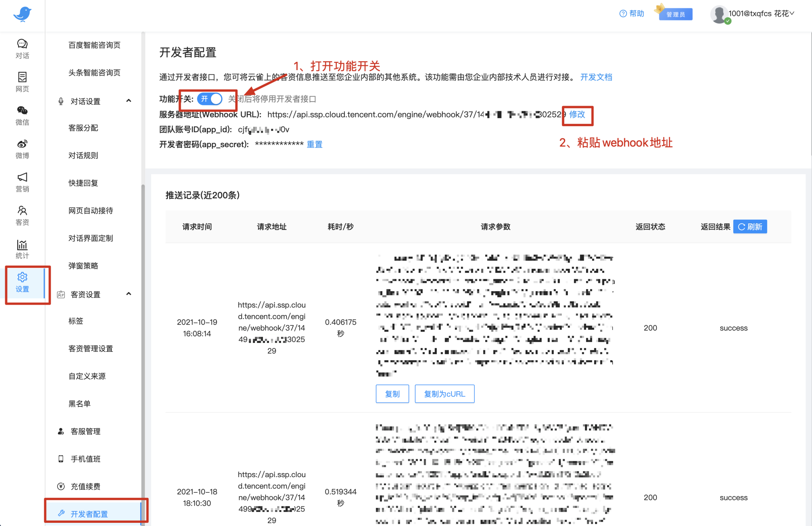This screenshot has height=526, width=812.
Task: Select 网页自动接待 in the menu
Action: pos(91,211)
